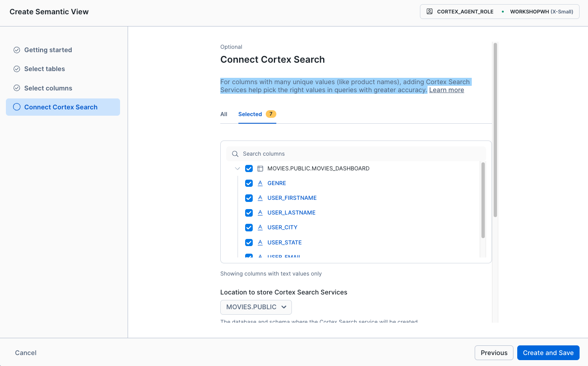This screenshot has height=366, width=588.
Task: Click the Select columns checkmark icon
Action: (x=17, y=88)
